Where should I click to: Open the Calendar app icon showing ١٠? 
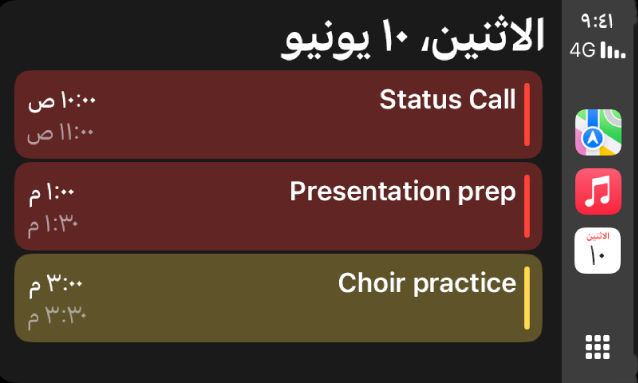tap(597, 250)
